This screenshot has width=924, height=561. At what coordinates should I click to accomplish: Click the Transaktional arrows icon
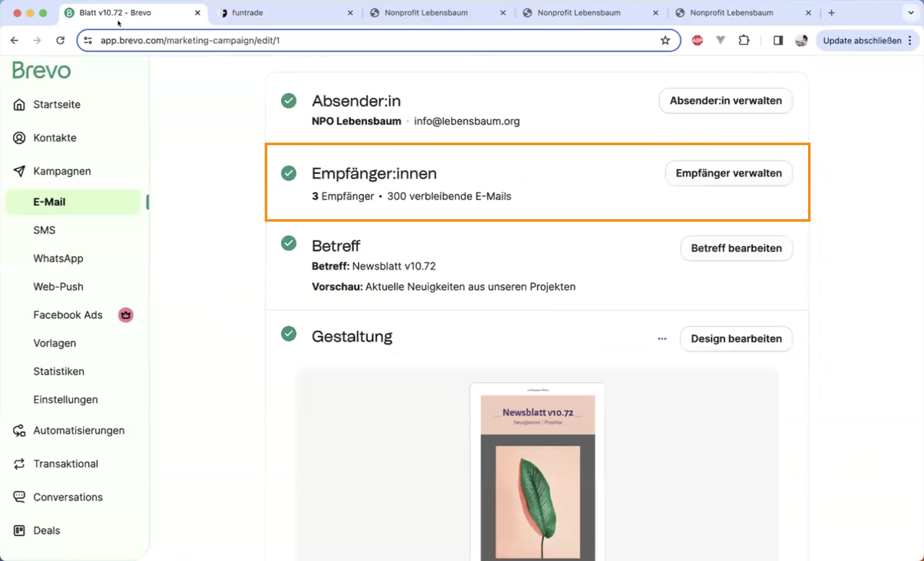coord(19,464)
